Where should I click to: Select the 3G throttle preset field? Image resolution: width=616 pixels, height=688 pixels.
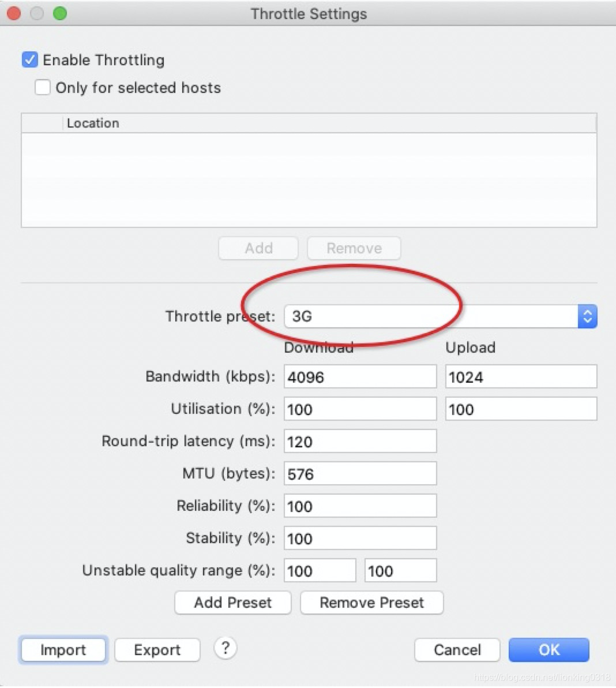pyautogui.click(x=430, y=316)
